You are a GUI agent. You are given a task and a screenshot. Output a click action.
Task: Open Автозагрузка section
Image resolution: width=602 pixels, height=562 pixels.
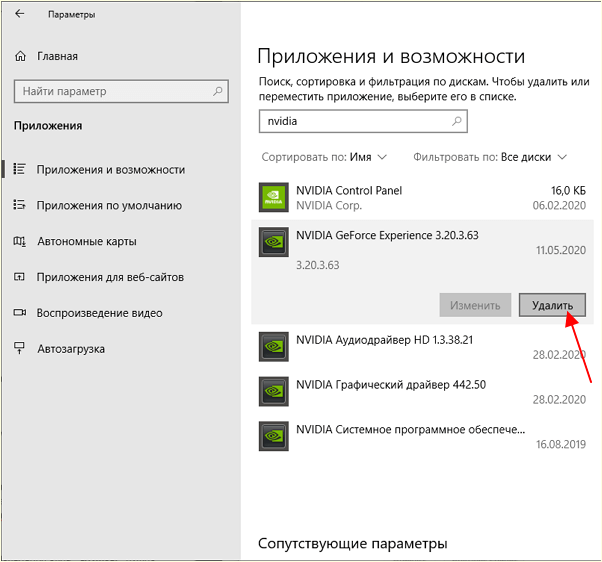click(71, 349)
